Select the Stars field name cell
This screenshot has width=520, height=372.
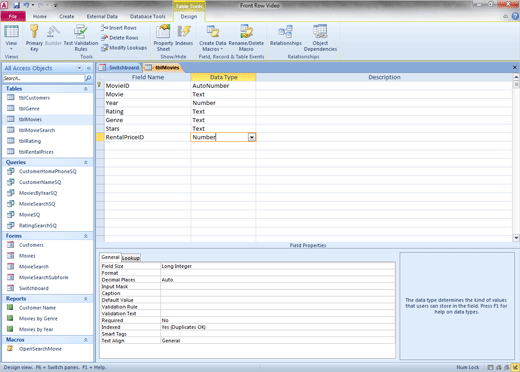point(147,129)
